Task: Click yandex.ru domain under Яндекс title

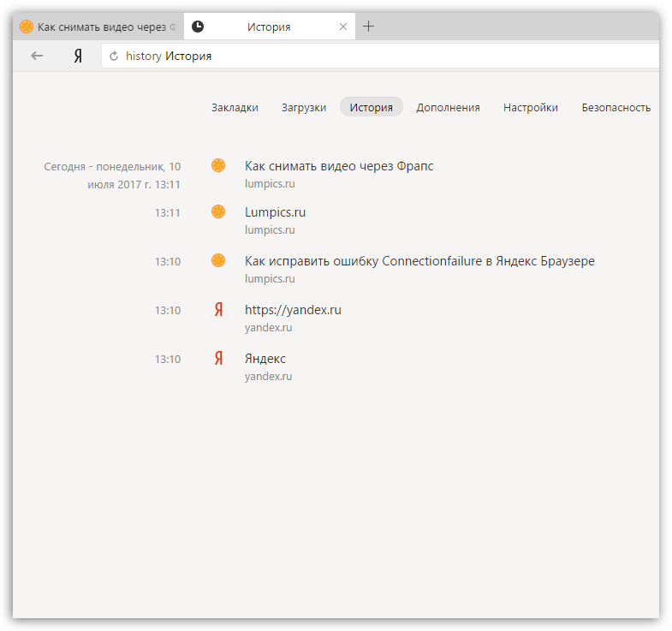Action: (x=268, y=377)
